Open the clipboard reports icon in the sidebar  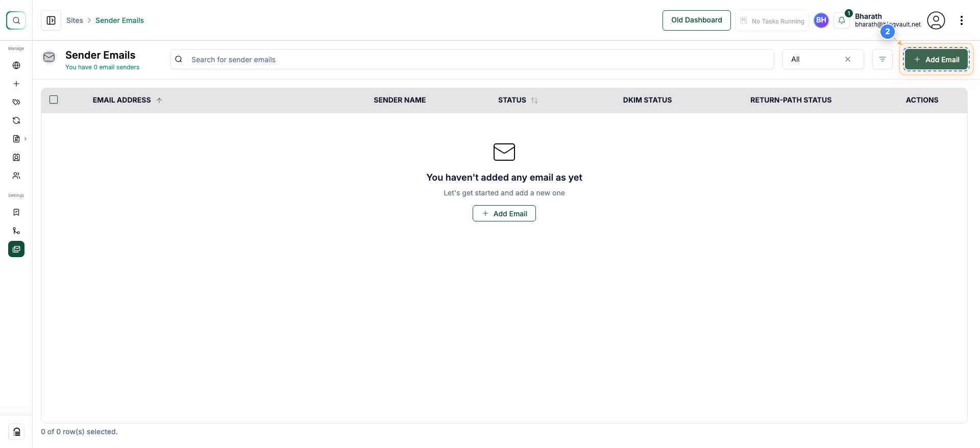(16, 139)
